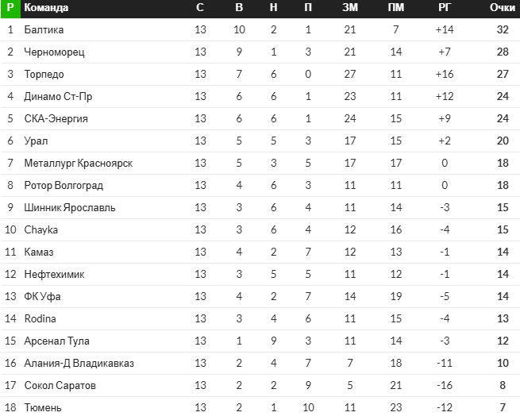Open the Нефтехимик team page
Screen dimensions: 520x420
pos(54,275)
